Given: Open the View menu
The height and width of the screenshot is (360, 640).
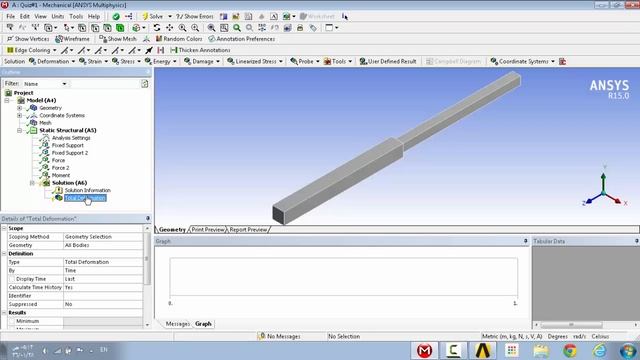Looking at the screenshot, I should coord(40,16).
